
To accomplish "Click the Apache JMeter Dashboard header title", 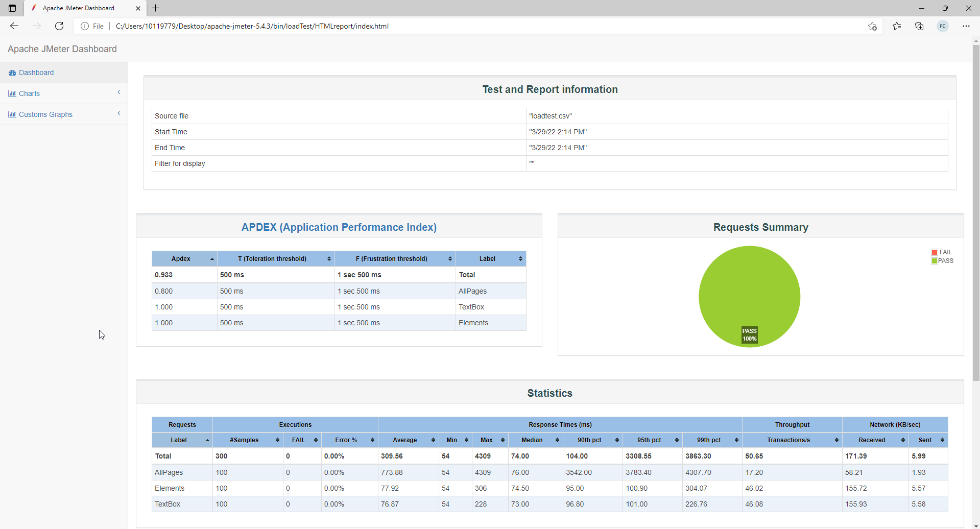I will [x=62, y=49].
